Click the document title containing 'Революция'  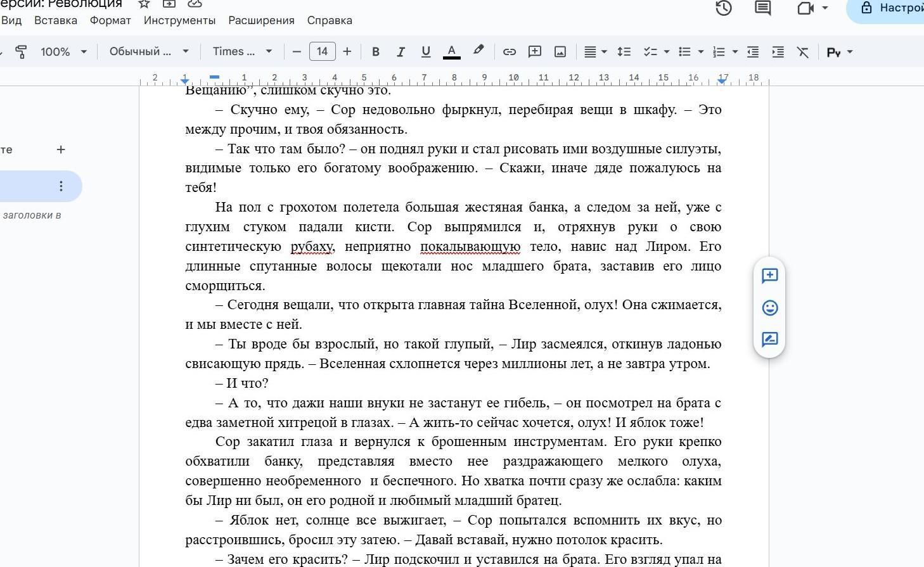[x=61, y=4]
